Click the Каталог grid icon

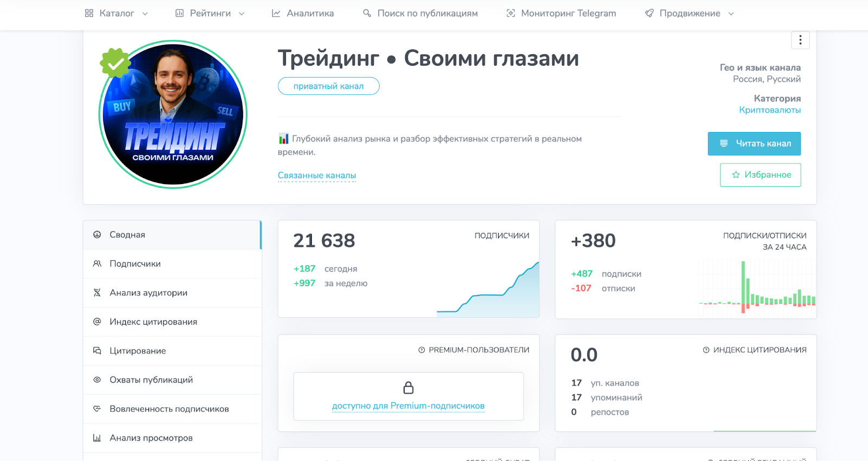tap(89, 13)
